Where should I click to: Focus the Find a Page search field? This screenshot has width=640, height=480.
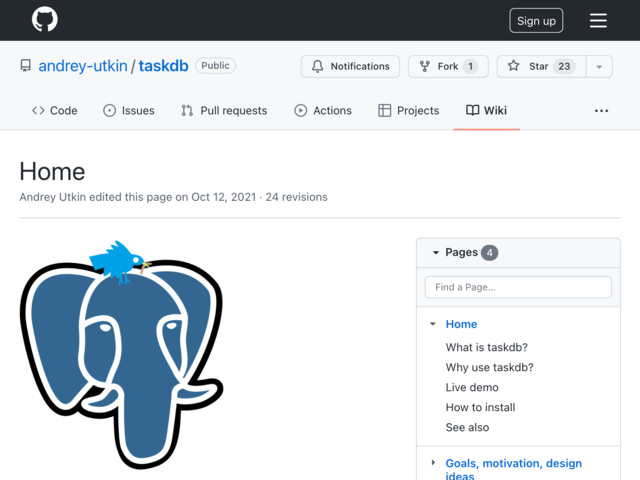518,287
